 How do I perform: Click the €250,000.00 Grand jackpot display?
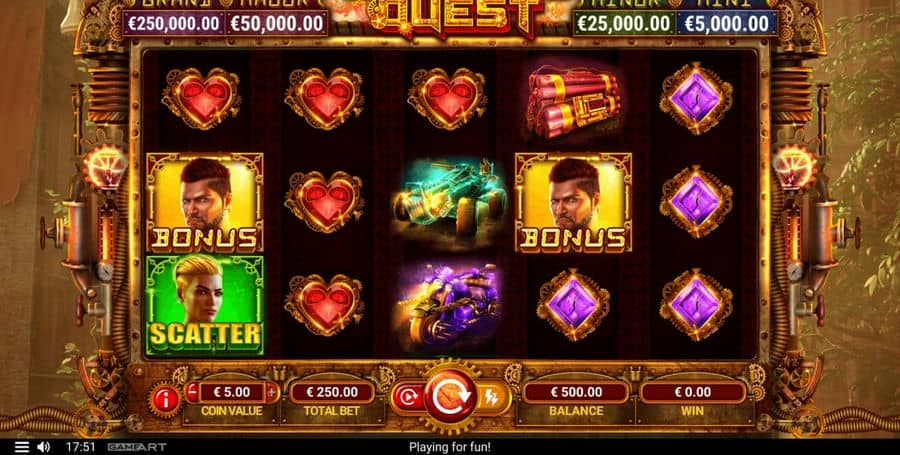click(x=174, y=24)
